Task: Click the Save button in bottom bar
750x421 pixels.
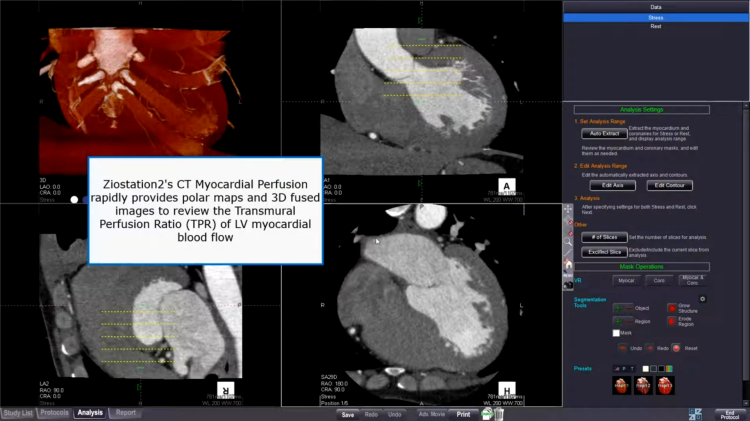Action: pyautogui.click(x=348, y=414)
